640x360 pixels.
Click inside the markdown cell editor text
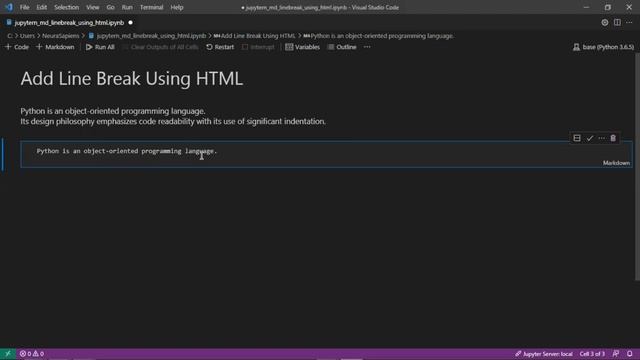point(127,151)
